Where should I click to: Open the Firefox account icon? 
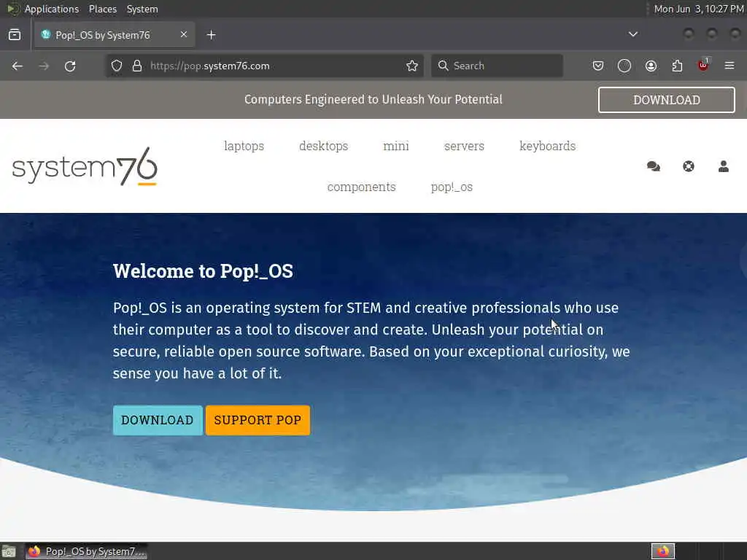pyautogui.click(x=651, y=66)
